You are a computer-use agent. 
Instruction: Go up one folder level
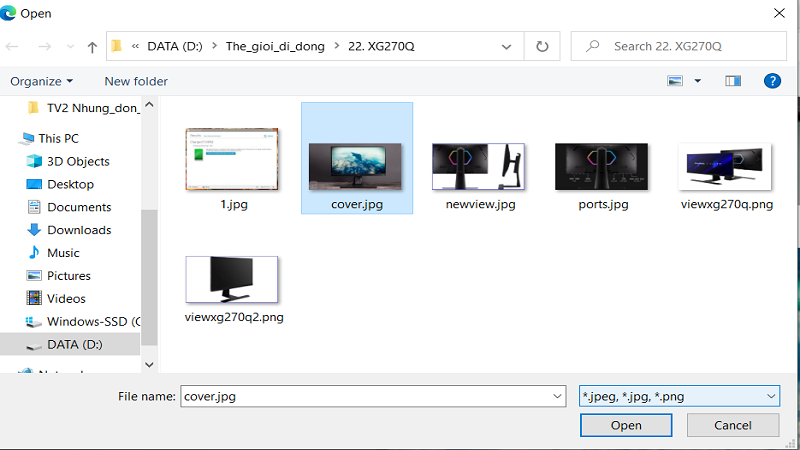pyautogui.click(x=92, y=47)
